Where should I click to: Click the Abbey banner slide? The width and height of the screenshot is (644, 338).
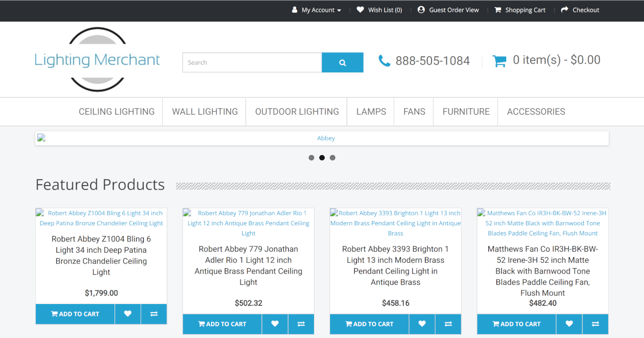[x=322, y=138]
